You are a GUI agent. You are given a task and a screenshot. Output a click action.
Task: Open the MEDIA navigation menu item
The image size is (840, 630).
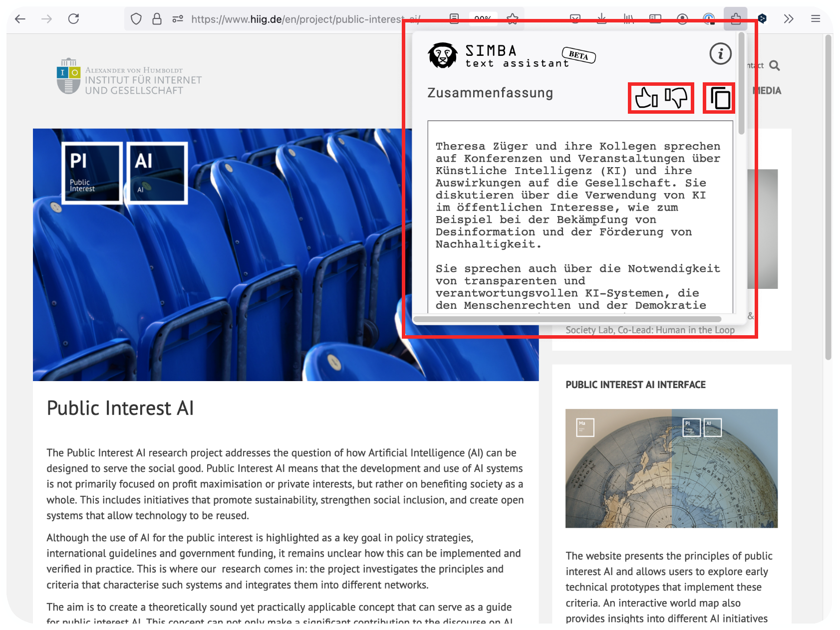(767, 91)
